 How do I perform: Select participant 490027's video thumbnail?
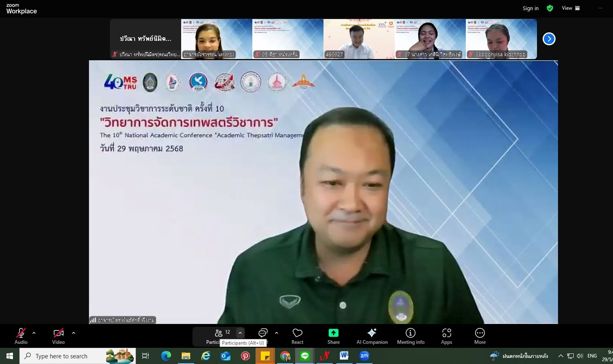pyautogui.click(x=359, y=39)
